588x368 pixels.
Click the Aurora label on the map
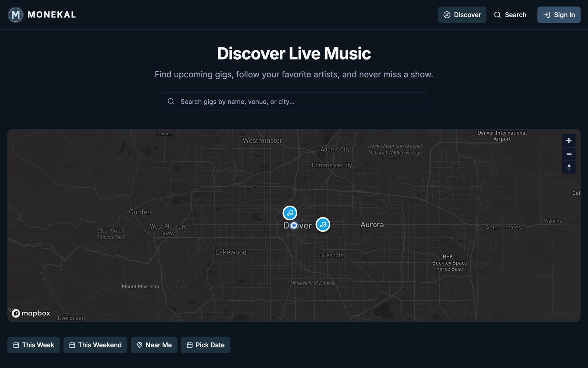coord(372,224)
